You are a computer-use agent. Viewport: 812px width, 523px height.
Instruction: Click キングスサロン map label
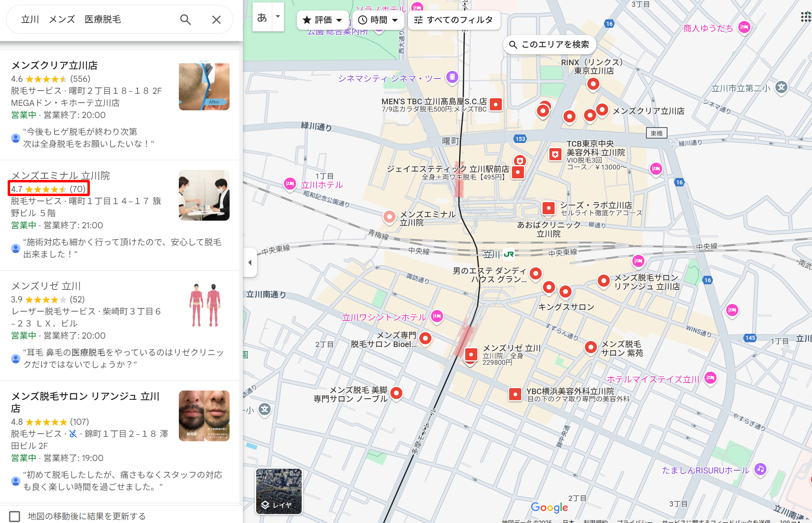[x=566, y=307]
